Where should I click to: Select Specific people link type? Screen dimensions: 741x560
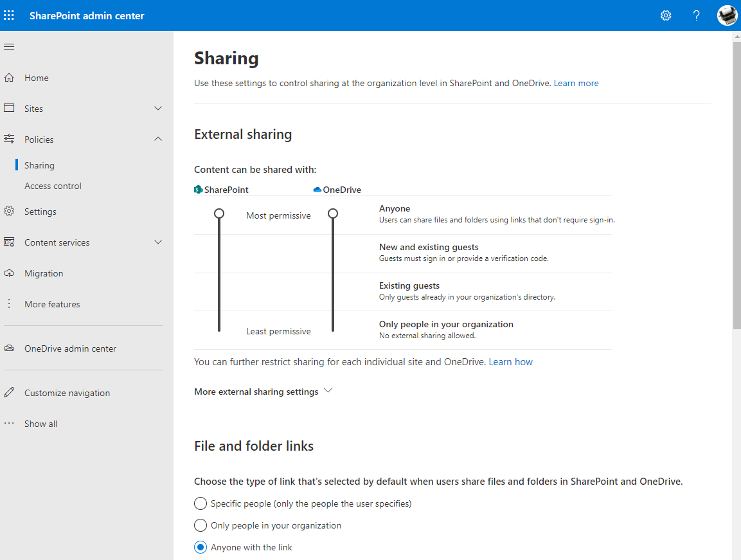coord(201,503)
